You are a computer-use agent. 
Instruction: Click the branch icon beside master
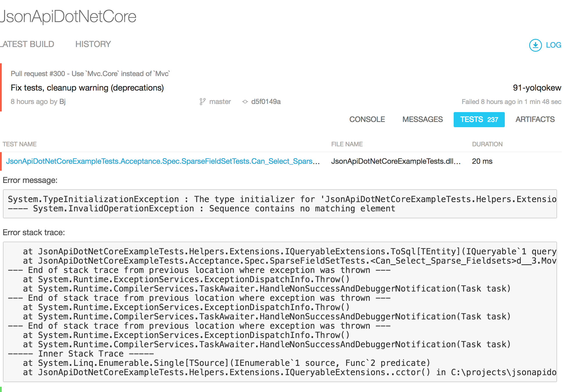point(202,102)
